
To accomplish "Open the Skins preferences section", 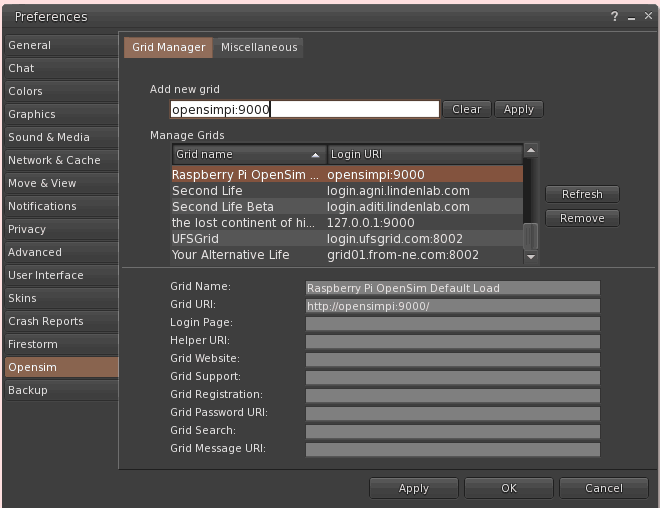I will pos(61,298).
